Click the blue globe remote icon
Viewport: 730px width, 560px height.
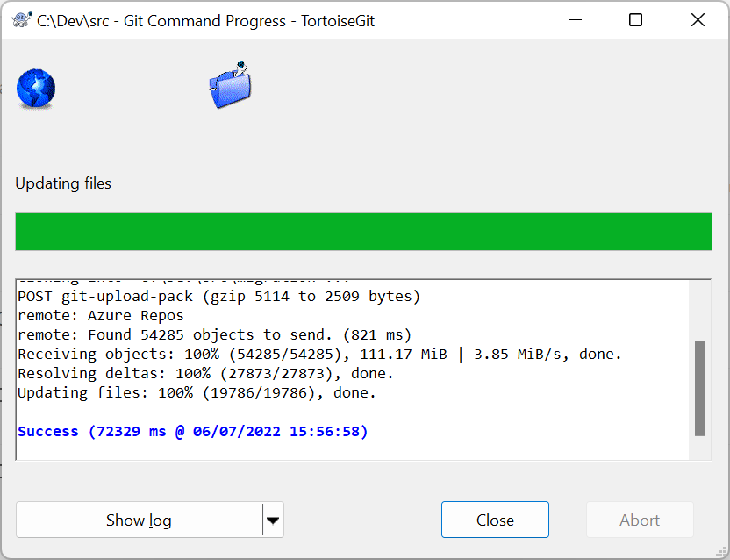[36, 89]
